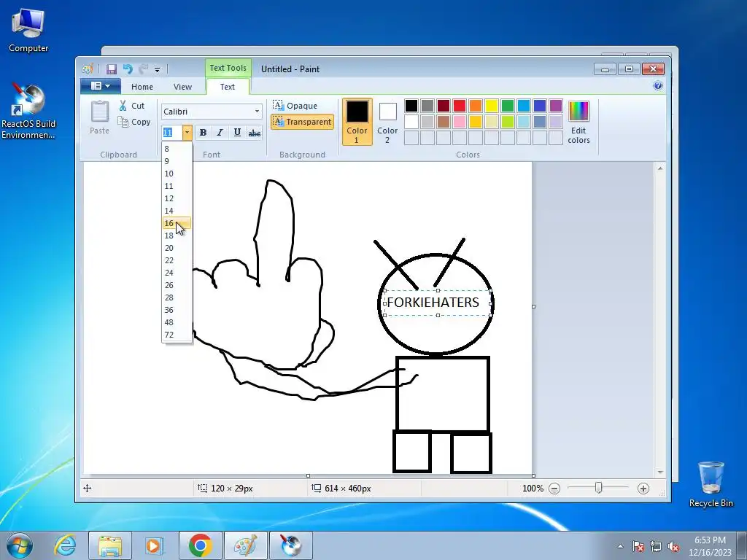
Task: Pick font size 48 in dropdown
Action: (177, 322)
